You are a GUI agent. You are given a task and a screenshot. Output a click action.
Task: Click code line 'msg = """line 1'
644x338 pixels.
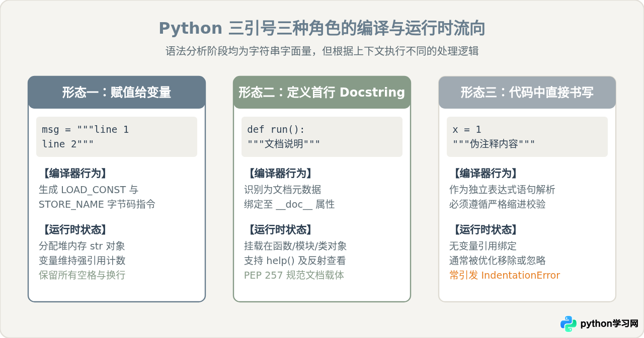pyautogui.click(x=86, y=130)
